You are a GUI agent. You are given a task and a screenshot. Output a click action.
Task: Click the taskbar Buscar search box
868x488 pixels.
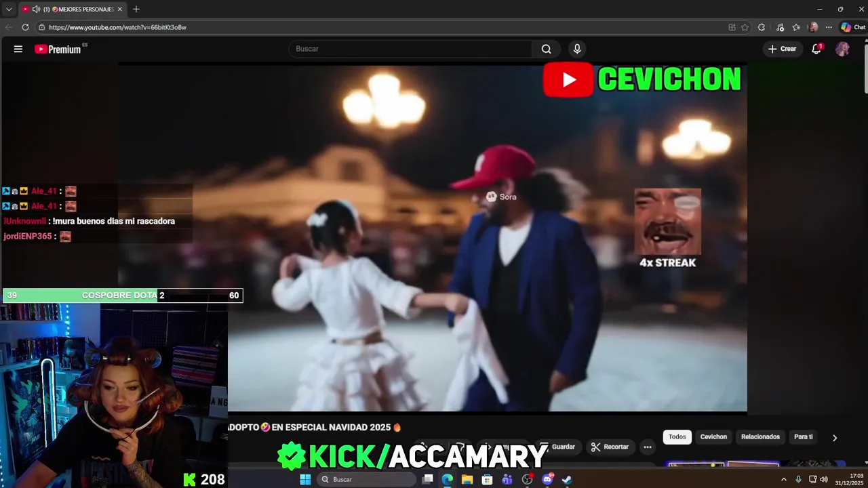[x=366, y=479]
